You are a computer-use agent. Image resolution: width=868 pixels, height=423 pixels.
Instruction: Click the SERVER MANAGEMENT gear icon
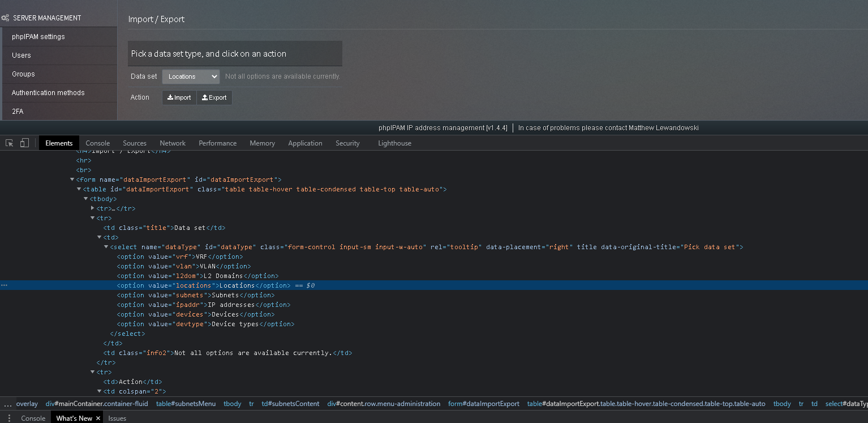(5, 18)
